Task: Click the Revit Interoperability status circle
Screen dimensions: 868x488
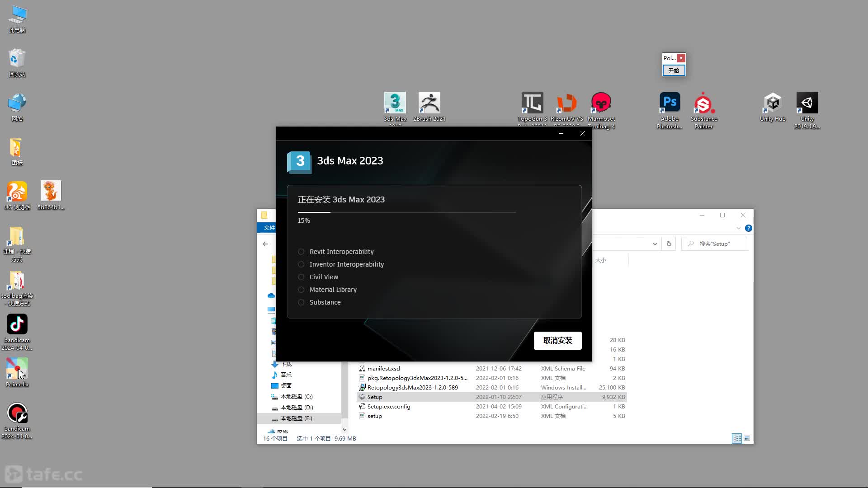Action: point(301,252)
